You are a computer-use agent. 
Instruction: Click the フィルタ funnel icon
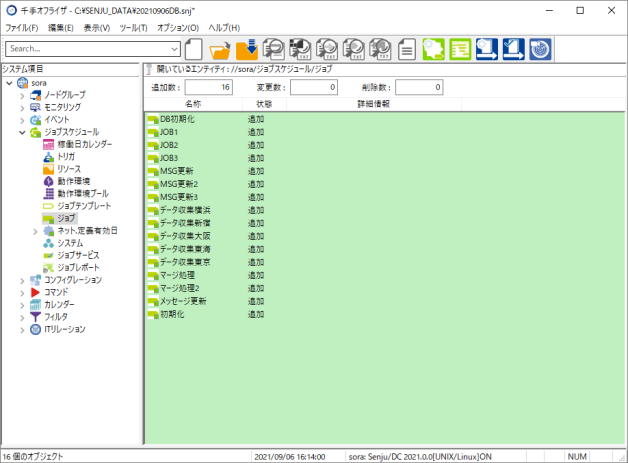pos(36,317)
